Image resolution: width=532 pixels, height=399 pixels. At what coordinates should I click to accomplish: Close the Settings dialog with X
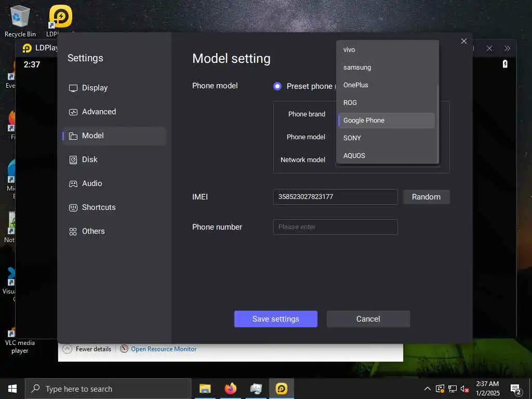coord(464,41)
